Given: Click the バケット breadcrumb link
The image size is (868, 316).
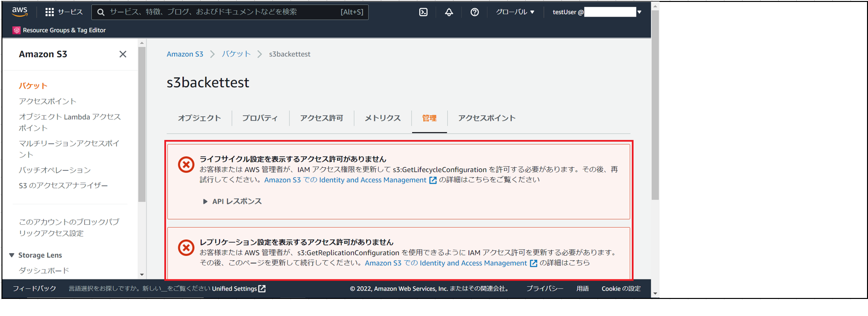Looking at the screenshot, I should (236, 54).
